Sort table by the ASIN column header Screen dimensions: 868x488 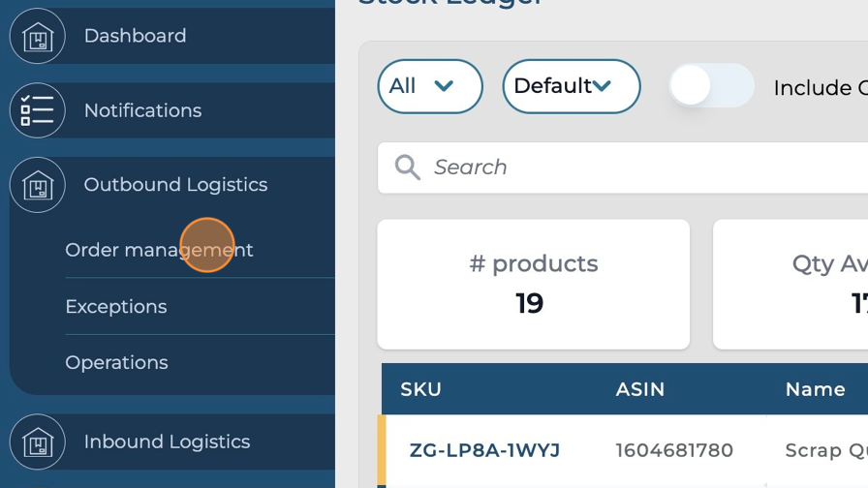pos(640,389)
